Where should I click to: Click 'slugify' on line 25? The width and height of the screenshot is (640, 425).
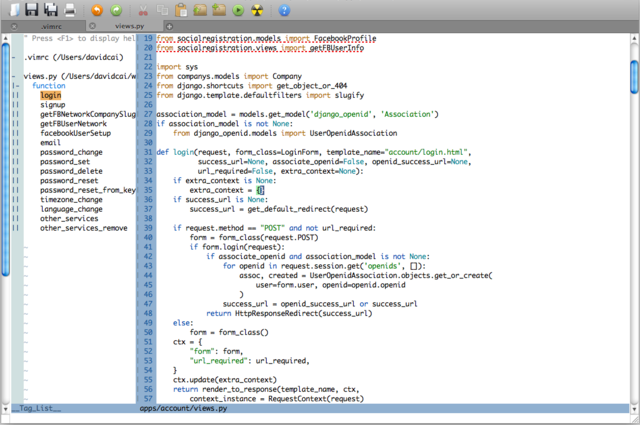pyautogui.click(x=349, y=95)
